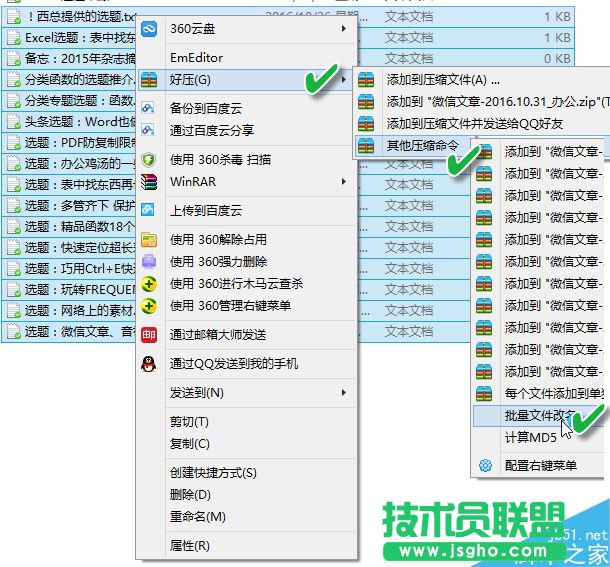Select file 选题：巧用Ctrl+E快

click(x=80, y=269)
